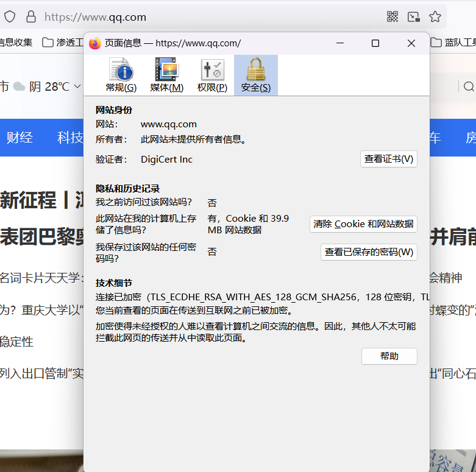Open the 渗透工 bookmarks folder

(x=63, y=43)
